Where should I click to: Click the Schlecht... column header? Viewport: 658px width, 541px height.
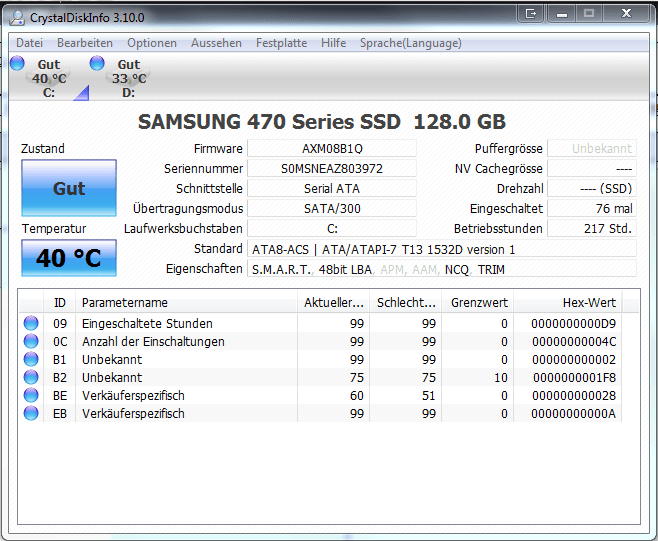[x=406, y=302]
